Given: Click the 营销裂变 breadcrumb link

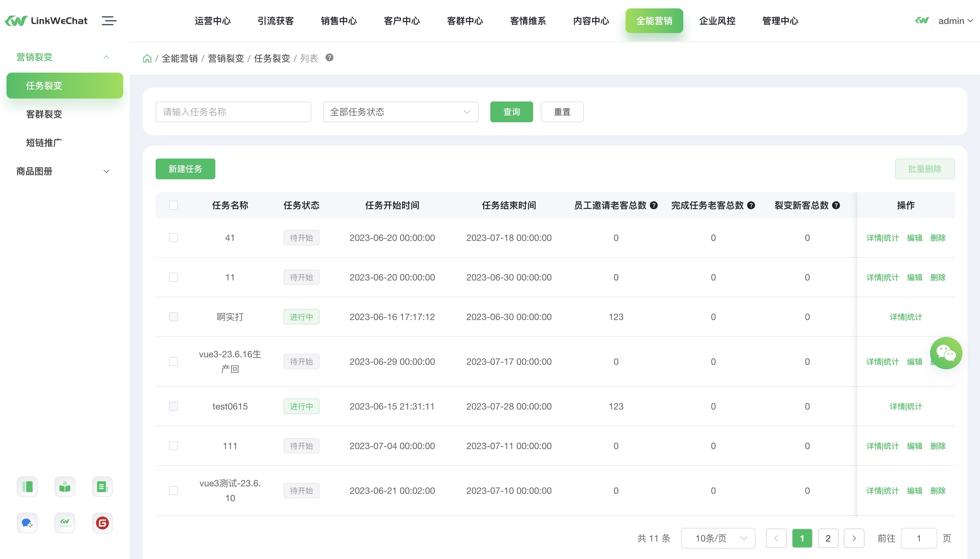Looking at the screenshot, I should pyautogui.click(x=226, y=58).
